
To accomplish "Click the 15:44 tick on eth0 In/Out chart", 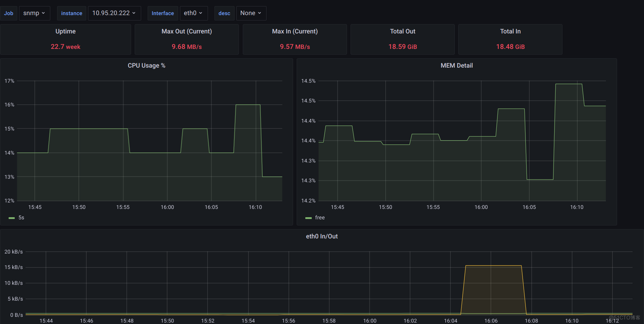I will pos(46,321).
